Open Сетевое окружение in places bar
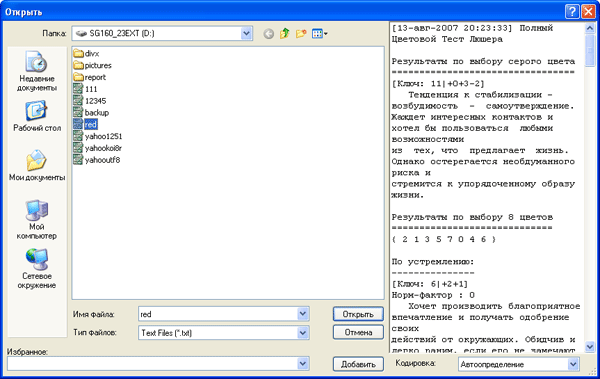600x379 pixels. [37, 269]
